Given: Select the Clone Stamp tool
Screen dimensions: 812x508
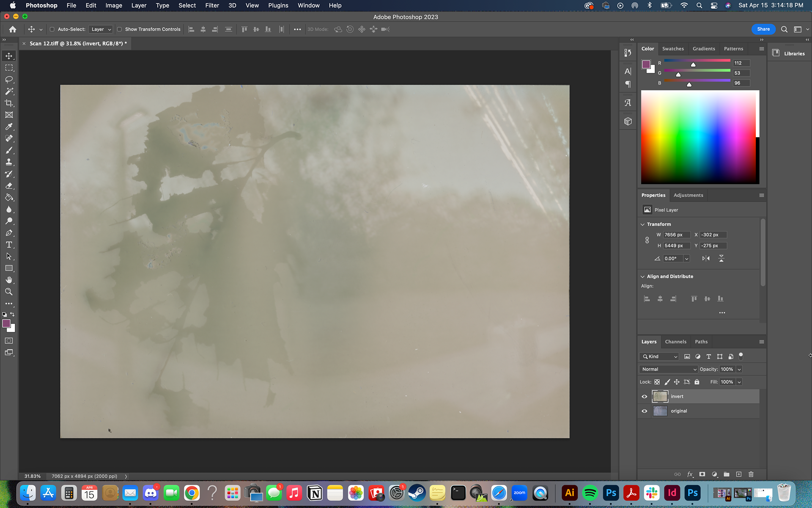Looking at the screenshot, I should tap(9, 162).
